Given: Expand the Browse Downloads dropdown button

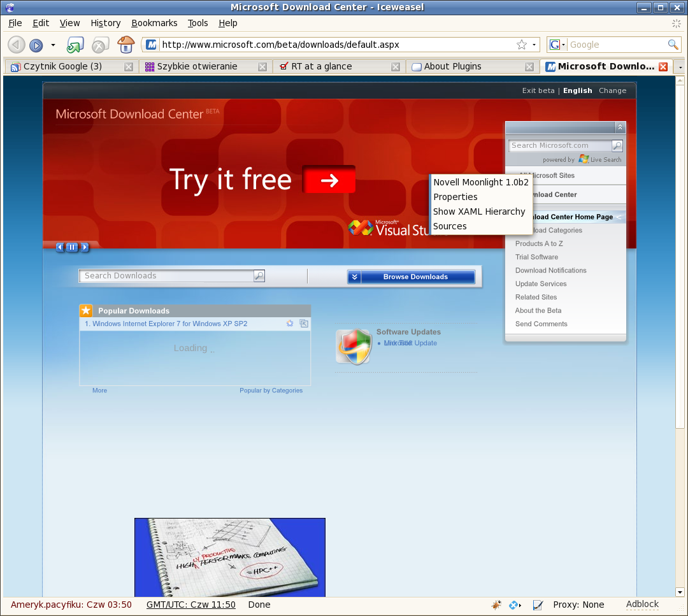Looking at the screenshot, I should [x=411, y=277].
